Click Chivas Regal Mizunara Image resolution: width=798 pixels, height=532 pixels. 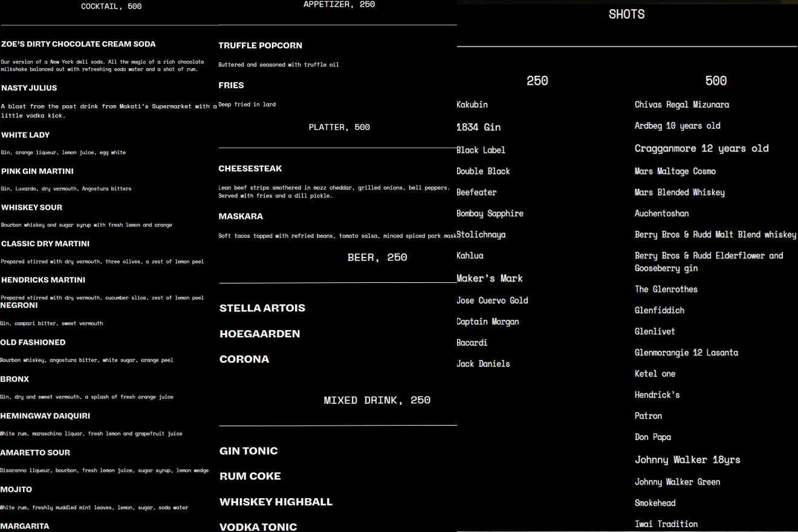pyautogui.click(x=682, y=105)
